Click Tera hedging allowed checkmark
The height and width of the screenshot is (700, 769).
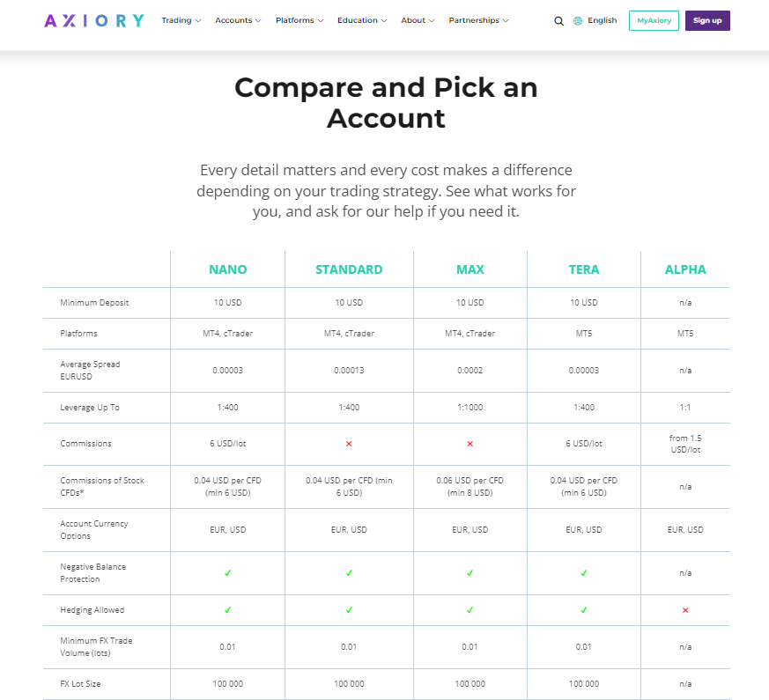pos(583,609)
